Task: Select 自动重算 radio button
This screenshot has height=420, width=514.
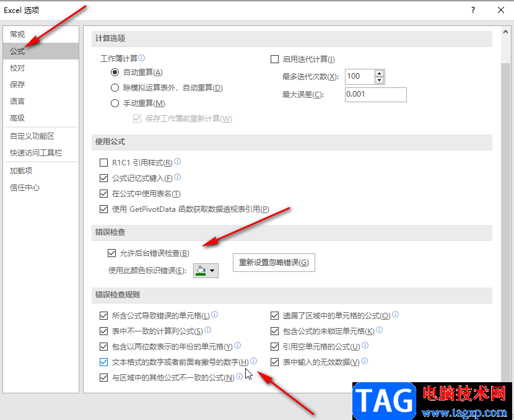Action: (x=115, y=72)
